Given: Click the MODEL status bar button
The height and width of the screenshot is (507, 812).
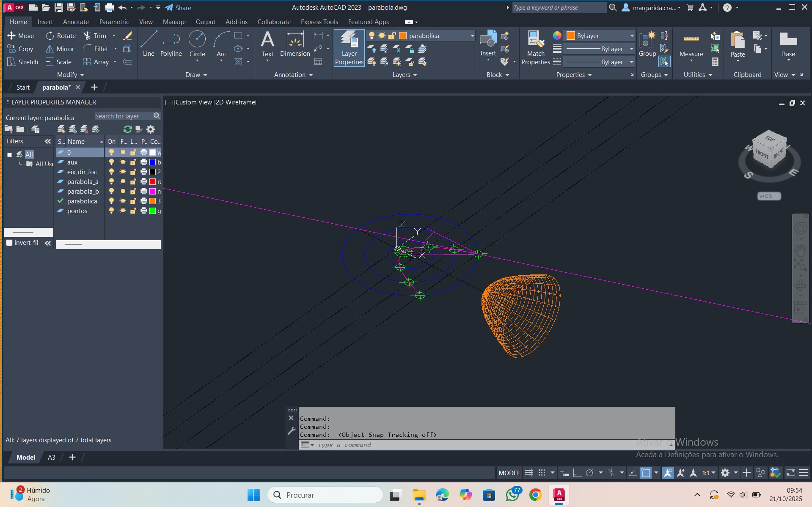Looking at the screenshot, I should coord(509,473).
